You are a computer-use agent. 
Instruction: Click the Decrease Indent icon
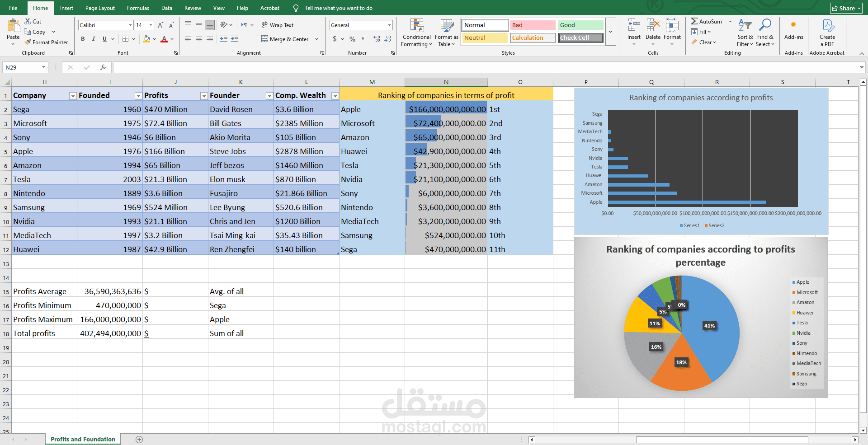(x=224, y=39)
